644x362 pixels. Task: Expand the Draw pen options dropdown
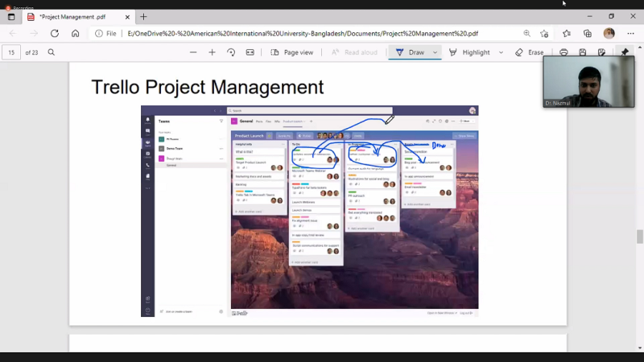435,52
